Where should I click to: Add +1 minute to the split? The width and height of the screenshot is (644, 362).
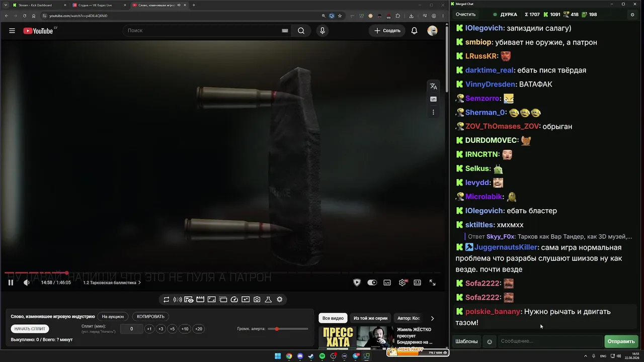point(149,329)
